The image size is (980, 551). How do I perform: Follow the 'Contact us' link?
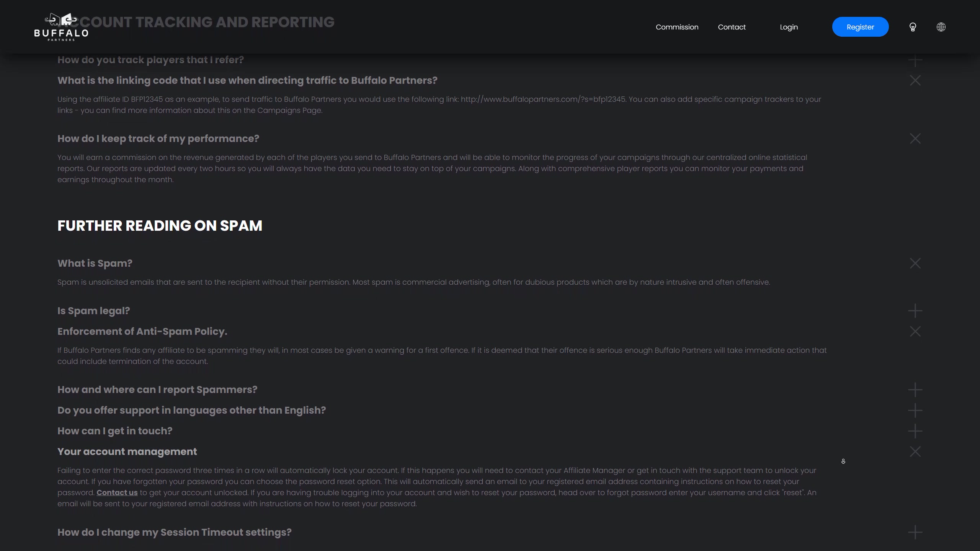[x=117, y=493]
